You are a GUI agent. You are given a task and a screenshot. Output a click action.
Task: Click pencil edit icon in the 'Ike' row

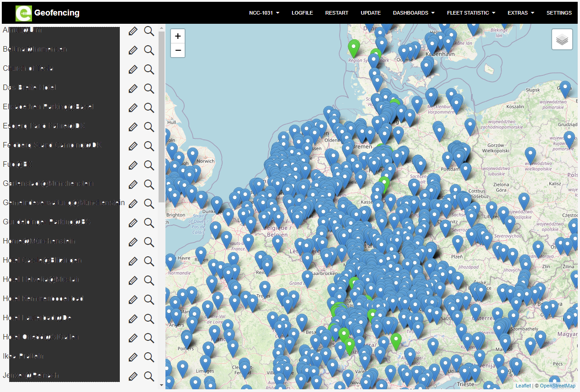point(133,357)
